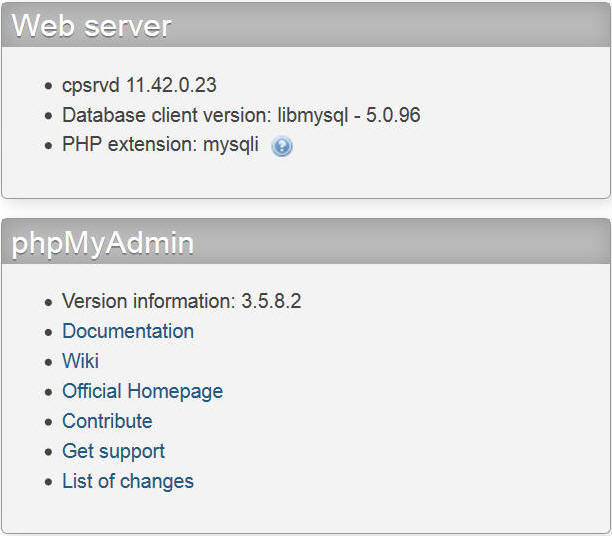Follow the Get support link
The height and width of the screenshot is (536, 612).
point(114,452)
